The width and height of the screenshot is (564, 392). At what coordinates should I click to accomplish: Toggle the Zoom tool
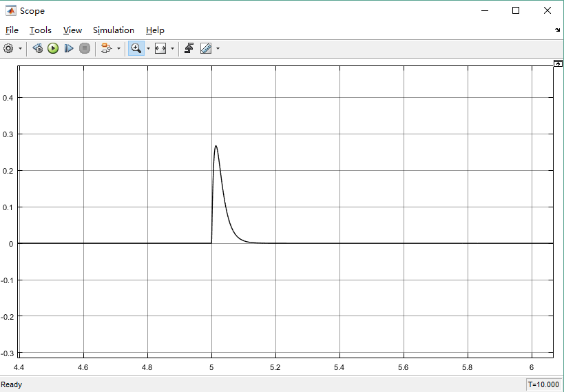tap(136, 48)
